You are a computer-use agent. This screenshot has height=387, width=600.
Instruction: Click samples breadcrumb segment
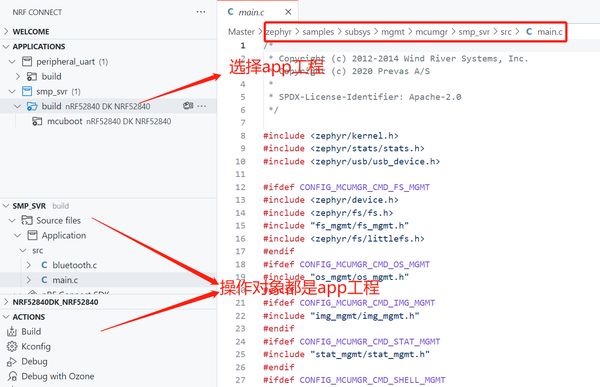point(318,32)
